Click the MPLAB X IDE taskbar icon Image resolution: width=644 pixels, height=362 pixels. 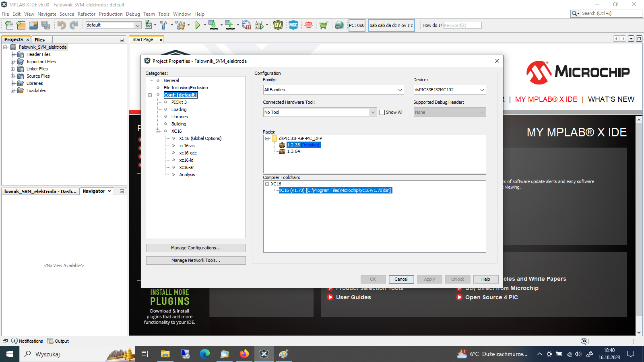point(264,354)
